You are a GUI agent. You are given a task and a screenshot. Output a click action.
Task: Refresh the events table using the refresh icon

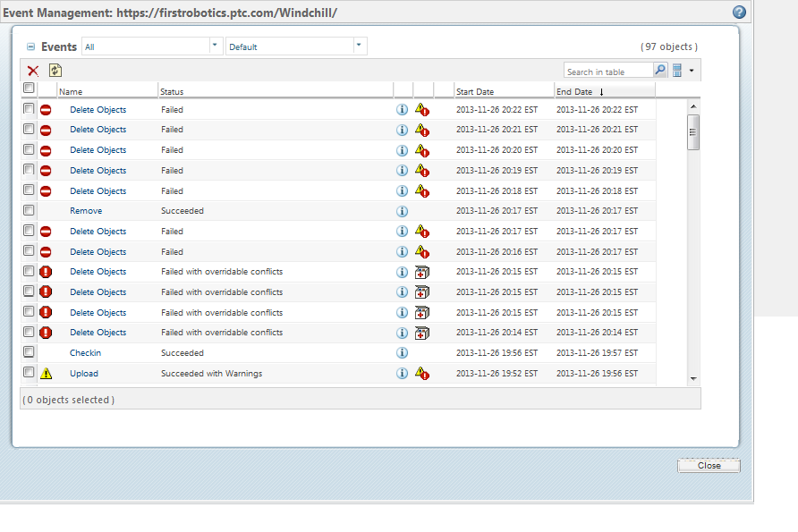pos(54,71)
